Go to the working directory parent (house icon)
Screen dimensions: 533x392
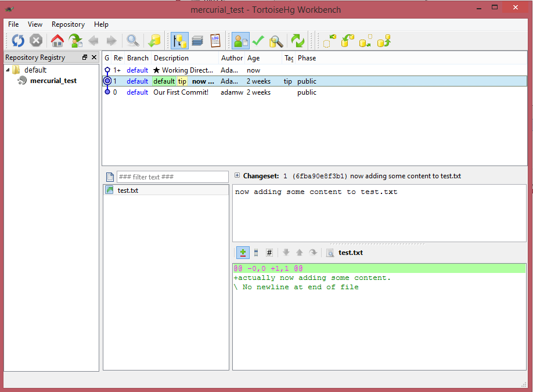point(57,41)
